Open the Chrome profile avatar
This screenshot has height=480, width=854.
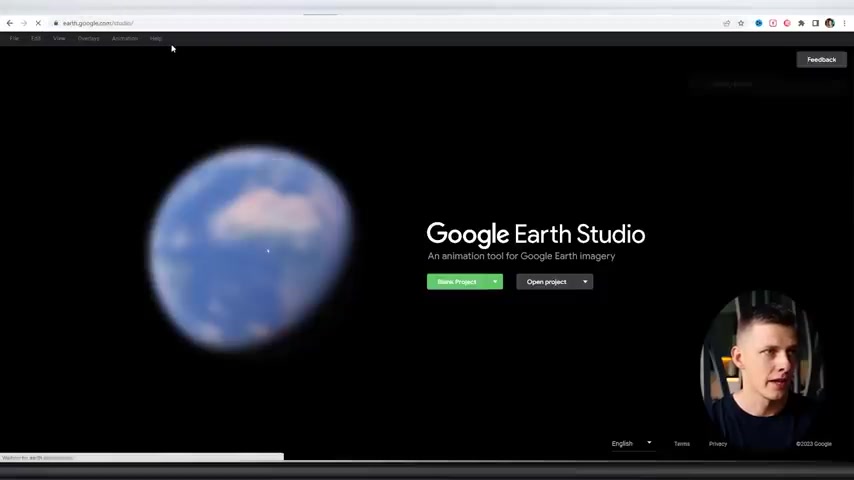click(x=829, y=23)
